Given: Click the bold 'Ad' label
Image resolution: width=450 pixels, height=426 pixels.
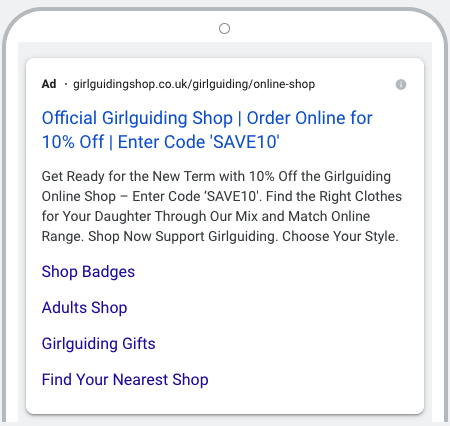Looking at the screenshot, I should click(x=49, y=84).
